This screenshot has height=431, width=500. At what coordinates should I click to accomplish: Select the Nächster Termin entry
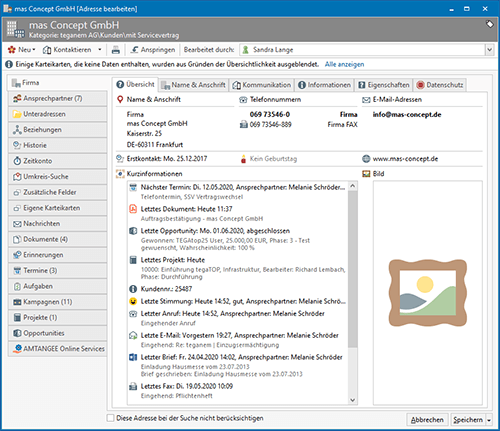[x=237, y=192]
